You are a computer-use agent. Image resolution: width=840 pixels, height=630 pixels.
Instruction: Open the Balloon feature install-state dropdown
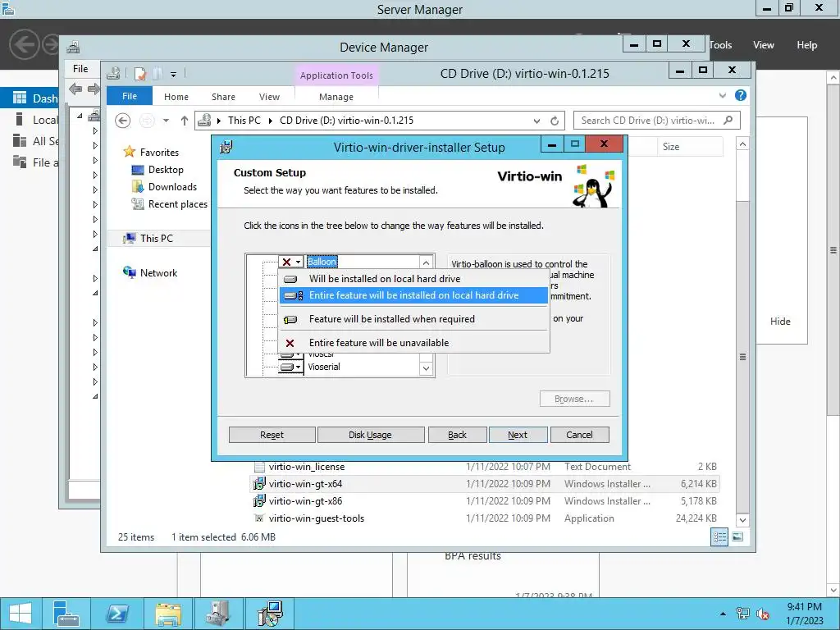tap(291, 262)
